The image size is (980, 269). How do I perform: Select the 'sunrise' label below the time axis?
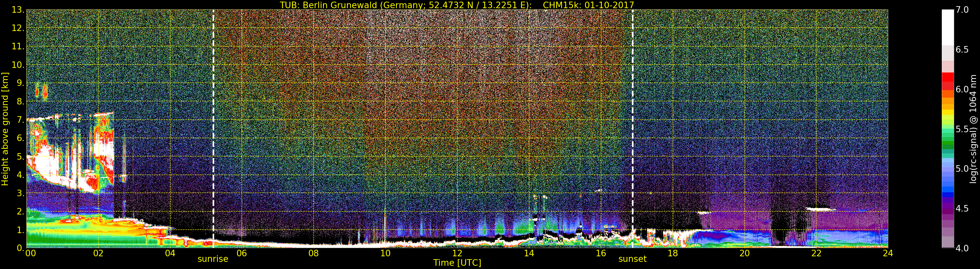(x=213, y=259)
